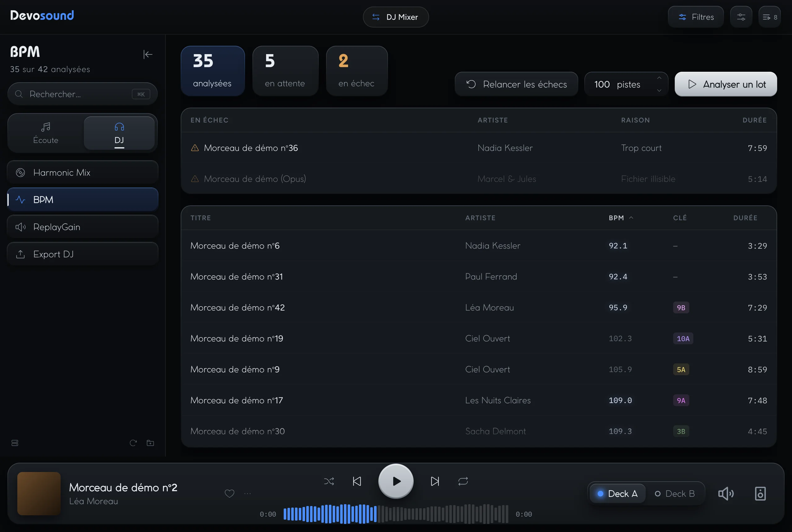Open ReplayGain section
The image size is (792, 532).
pos(83,227)
